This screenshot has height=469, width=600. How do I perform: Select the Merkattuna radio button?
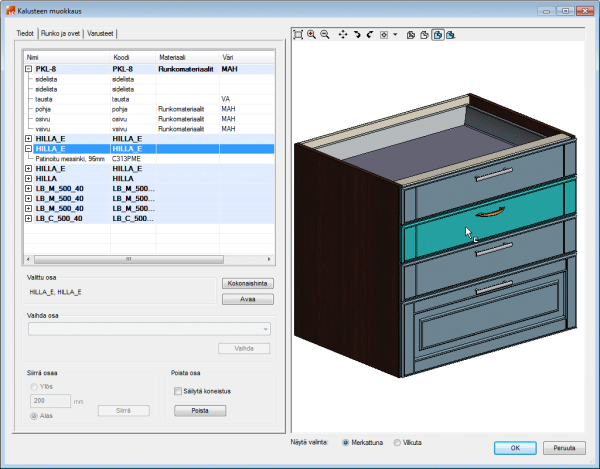[346, 442]
